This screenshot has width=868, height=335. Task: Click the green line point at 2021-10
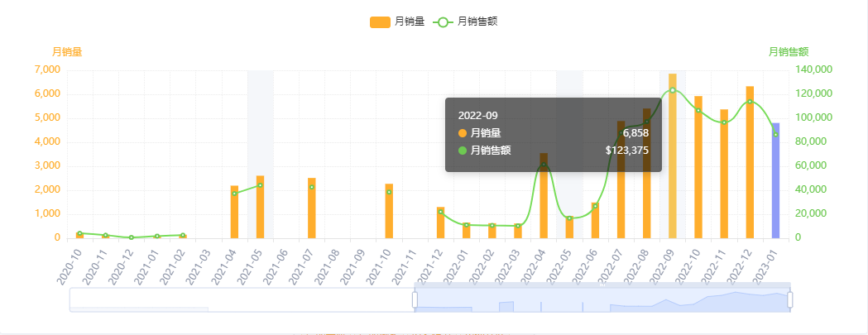389,192
